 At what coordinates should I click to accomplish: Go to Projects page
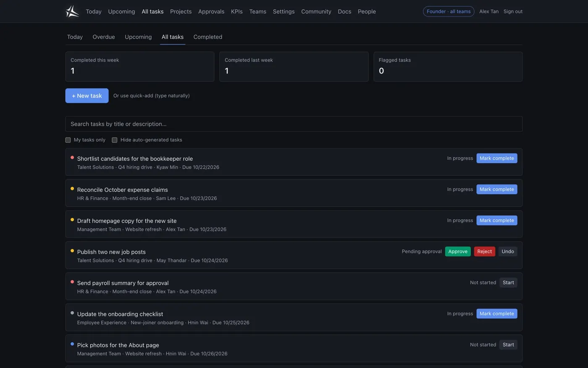181,11
